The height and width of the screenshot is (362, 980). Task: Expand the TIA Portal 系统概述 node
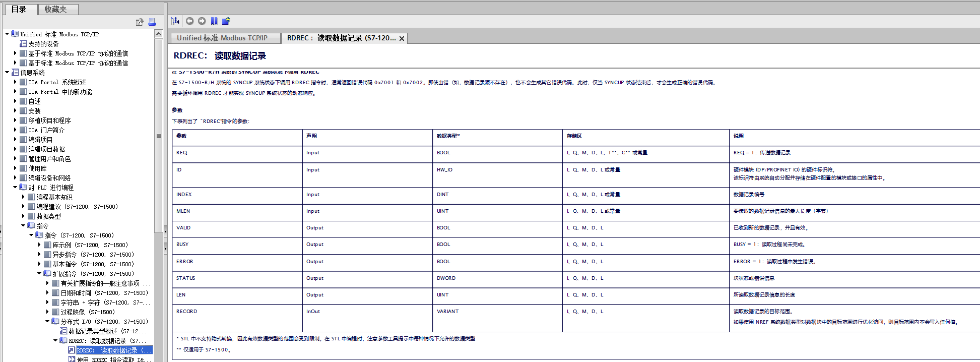(15, 82)
